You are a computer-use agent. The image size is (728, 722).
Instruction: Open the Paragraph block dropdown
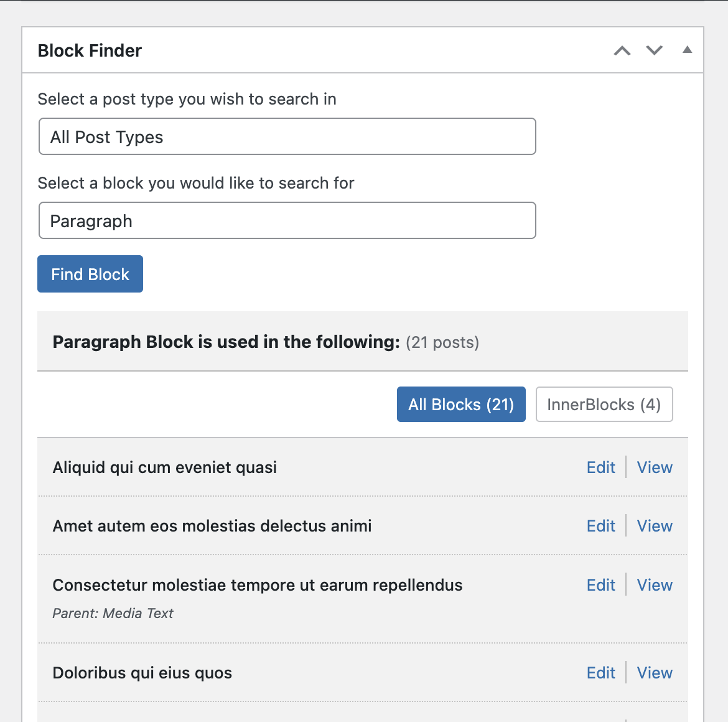click(287, 221)
